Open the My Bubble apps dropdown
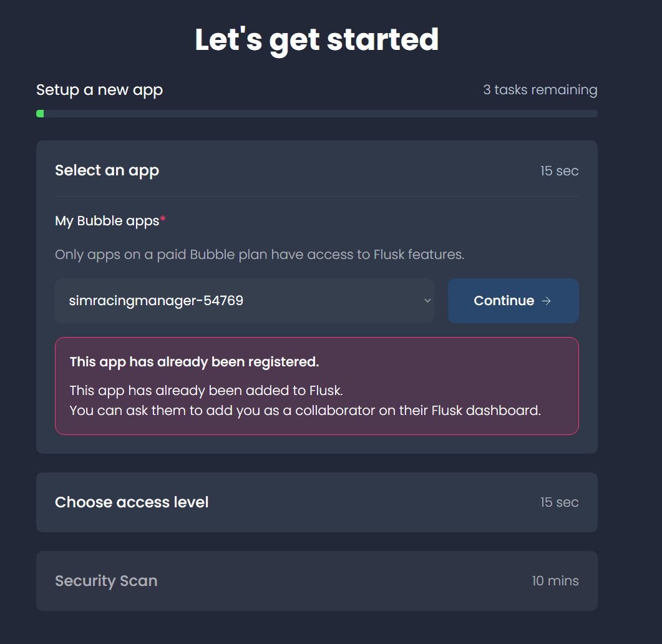The image size is (662, 644). pyautogui.click(x=243, y=300)
